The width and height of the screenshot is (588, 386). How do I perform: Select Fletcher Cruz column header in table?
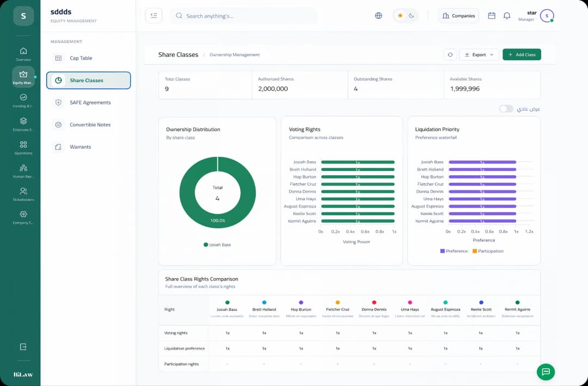coord(338,309)
